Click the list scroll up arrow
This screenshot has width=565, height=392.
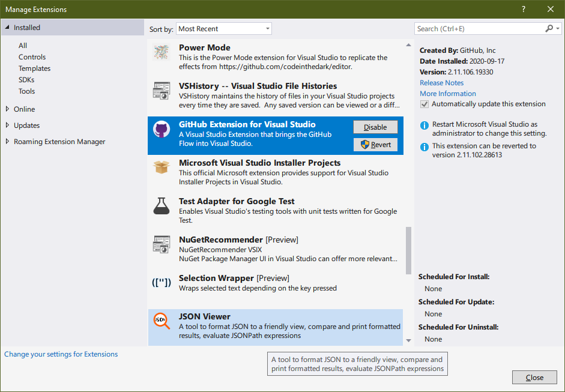408,45
